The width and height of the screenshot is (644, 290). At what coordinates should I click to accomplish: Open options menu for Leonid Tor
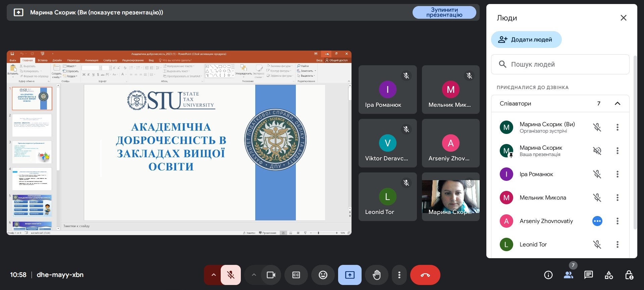[x=618, y=244]
